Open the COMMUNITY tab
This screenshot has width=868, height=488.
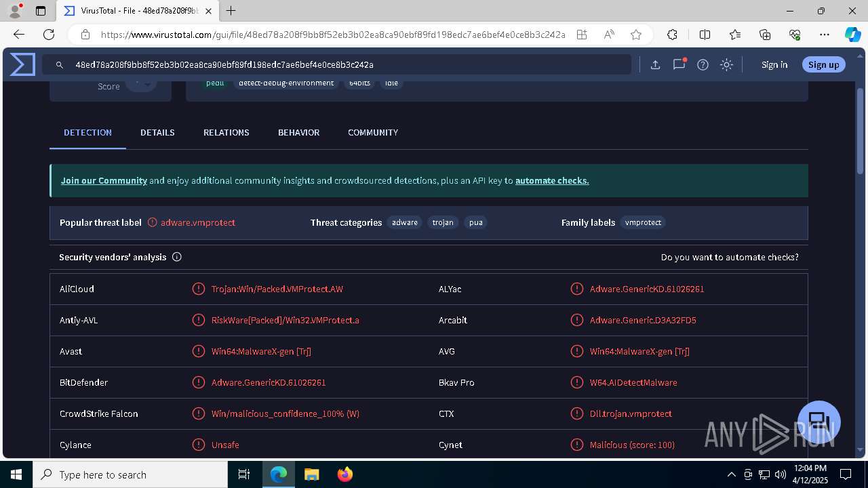tap(373, 133)
